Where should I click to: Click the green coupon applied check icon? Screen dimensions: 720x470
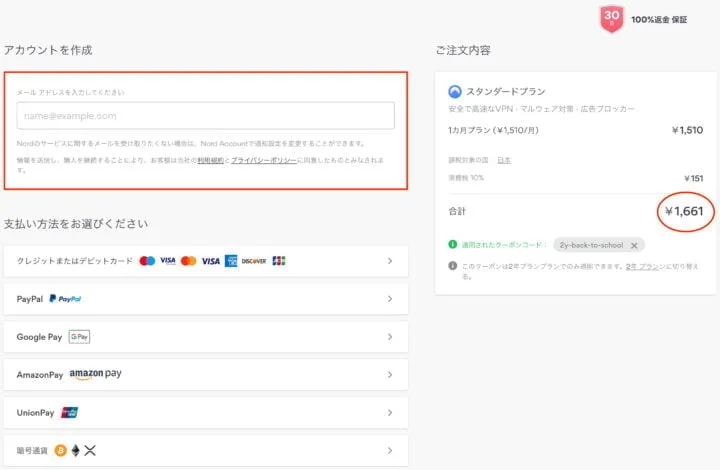[x=454, y=245]
